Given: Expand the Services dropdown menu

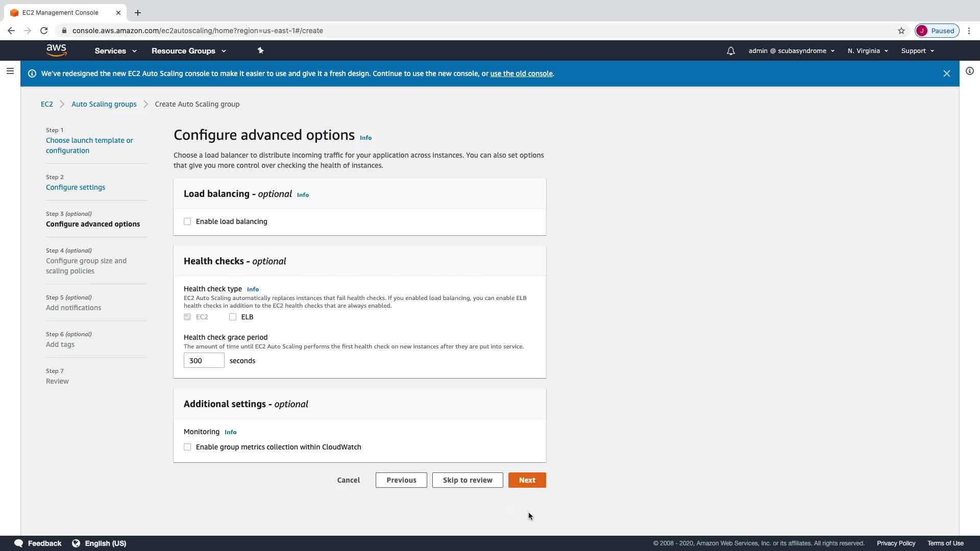Looking at the screenshot, I should pos(115,51).
